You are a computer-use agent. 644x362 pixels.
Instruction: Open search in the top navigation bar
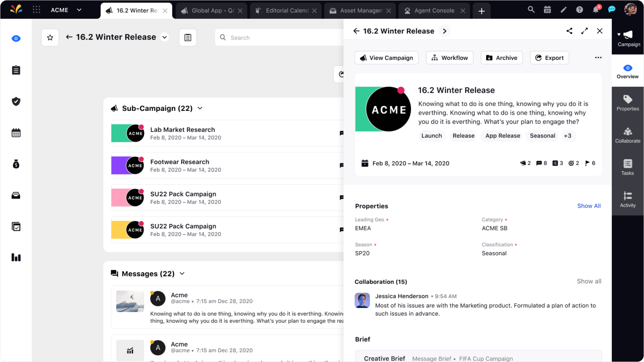pyautogui.click(x=531, y=10)
